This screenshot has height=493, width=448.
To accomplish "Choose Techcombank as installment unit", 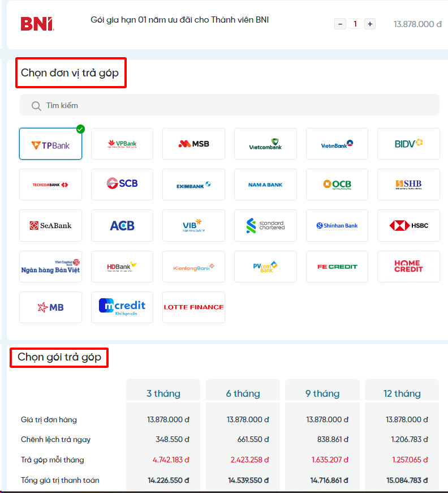I will click(x=50, y=185).
